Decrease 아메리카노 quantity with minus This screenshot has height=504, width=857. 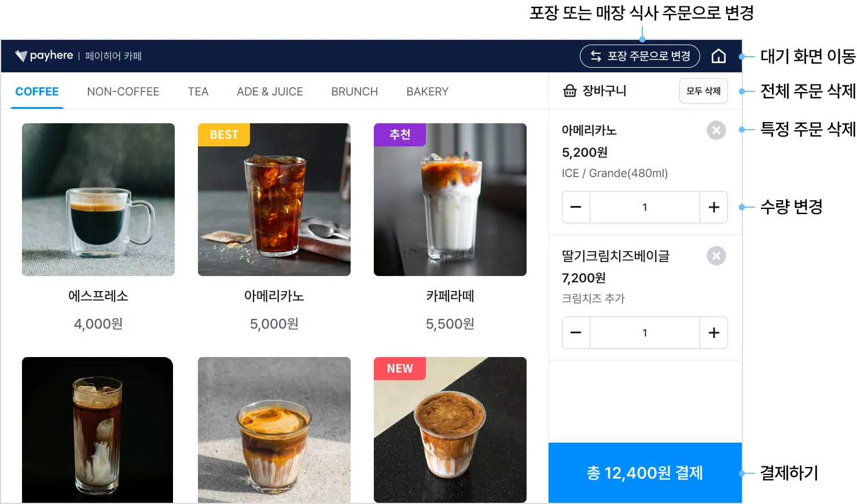click(576, 207)
